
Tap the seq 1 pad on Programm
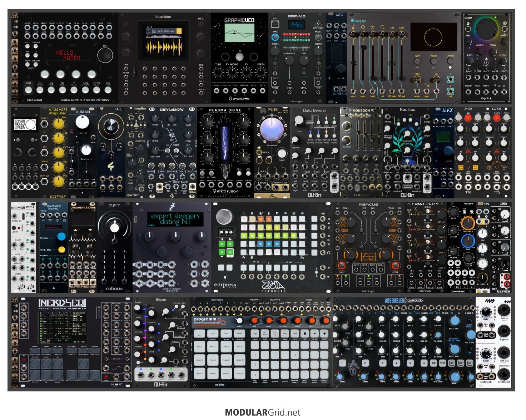pos(199,347)
